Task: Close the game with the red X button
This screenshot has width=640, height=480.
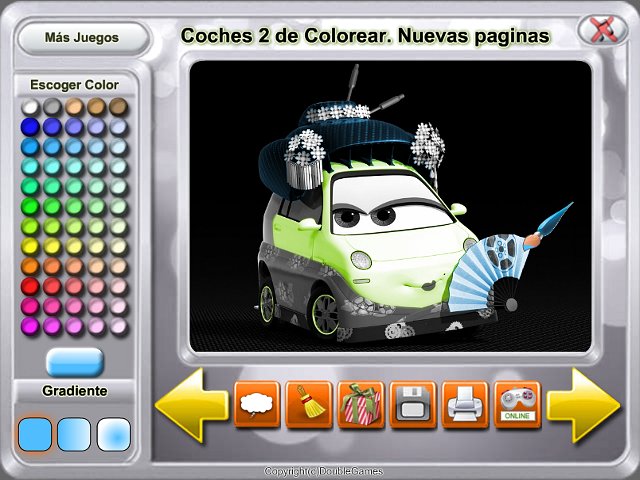Action: [603, 29]
